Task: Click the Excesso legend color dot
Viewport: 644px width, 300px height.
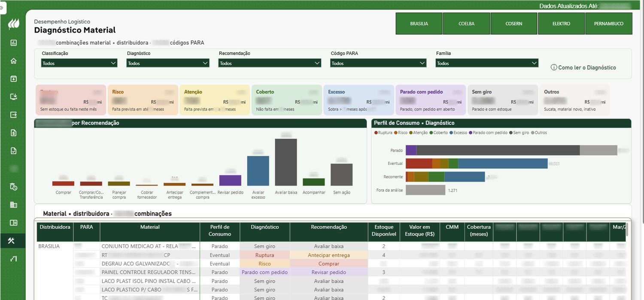Action: tap(450, 133)
